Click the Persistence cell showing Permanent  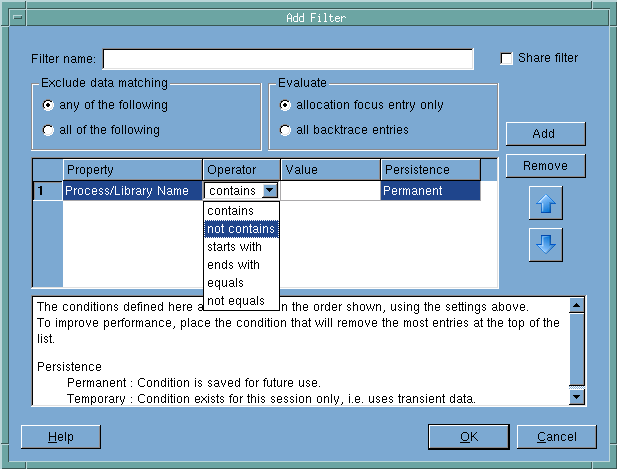[x=430, y=191]
